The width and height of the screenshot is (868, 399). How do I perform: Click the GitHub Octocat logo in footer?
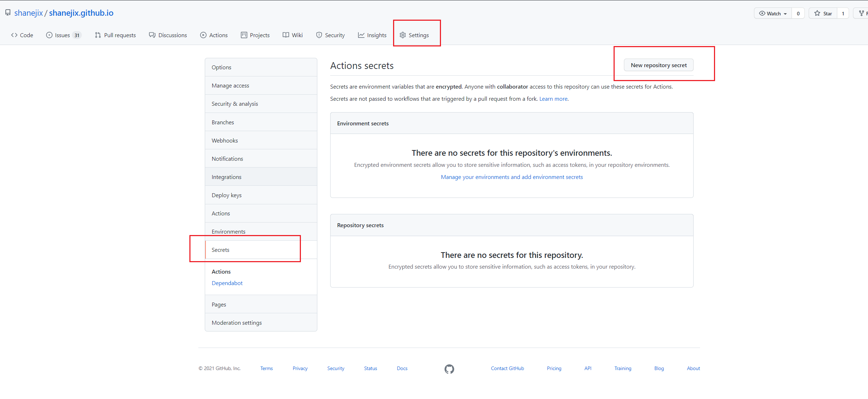(x=449, y=369)
